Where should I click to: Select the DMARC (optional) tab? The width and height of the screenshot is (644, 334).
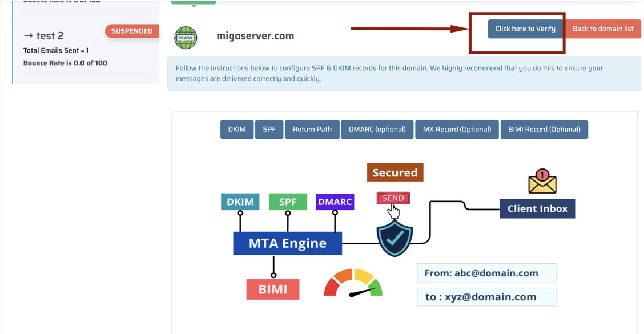[377, 130]
